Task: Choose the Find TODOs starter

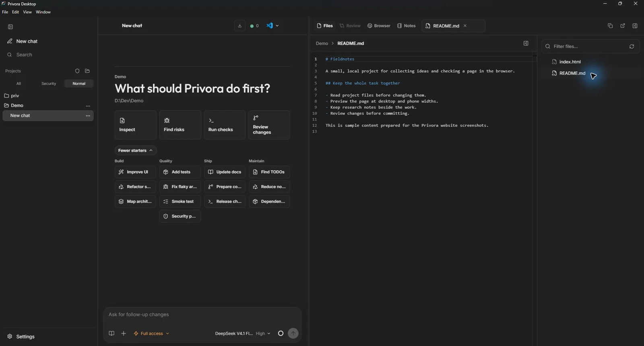Action: click(x=269, y=172)
